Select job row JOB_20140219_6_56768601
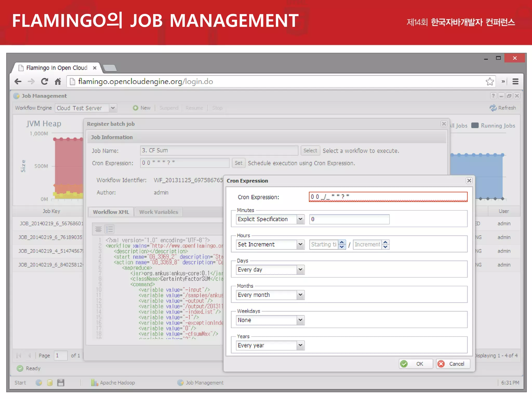 pos(51,223)
